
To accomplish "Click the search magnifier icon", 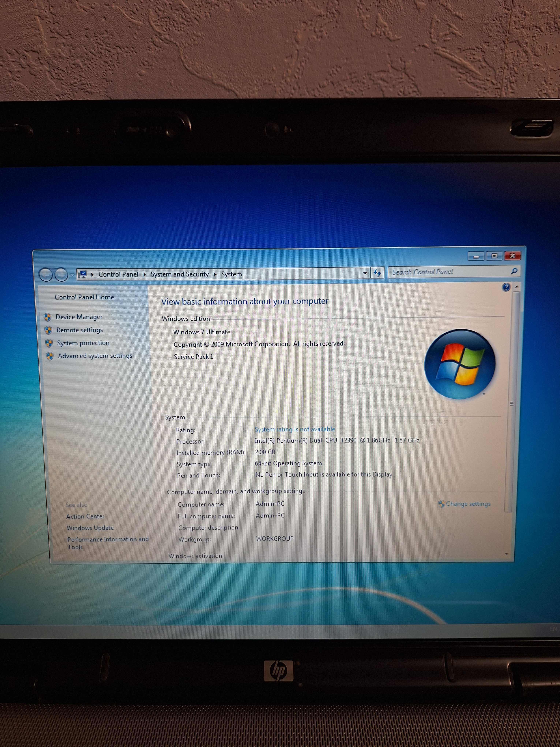I will point(514,271).
